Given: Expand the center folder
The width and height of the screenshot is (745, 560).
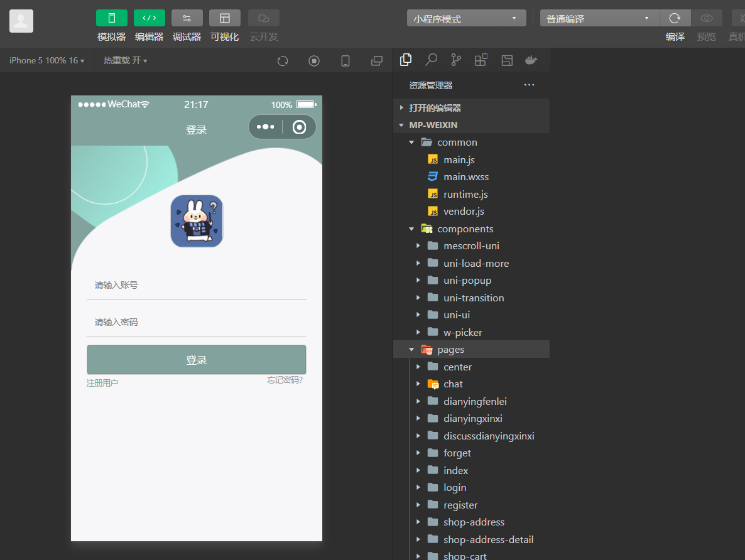Looking at the screenshot, I should pos(471,367).
